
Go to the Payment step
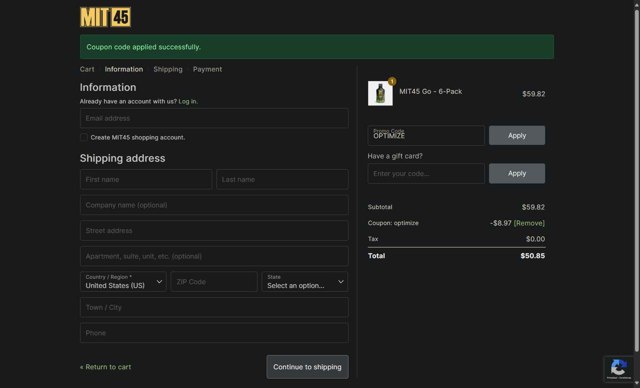tap(207, 69)
